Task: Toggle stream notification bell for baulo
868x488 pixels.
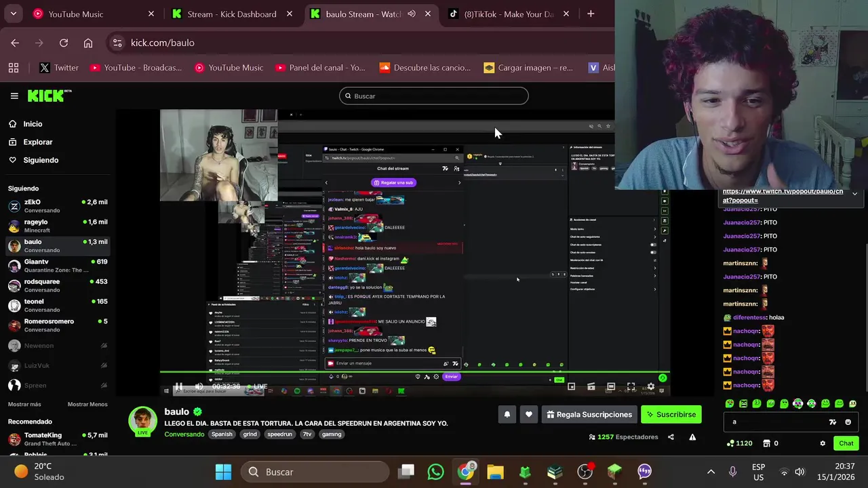Action: tap(507, 414)
